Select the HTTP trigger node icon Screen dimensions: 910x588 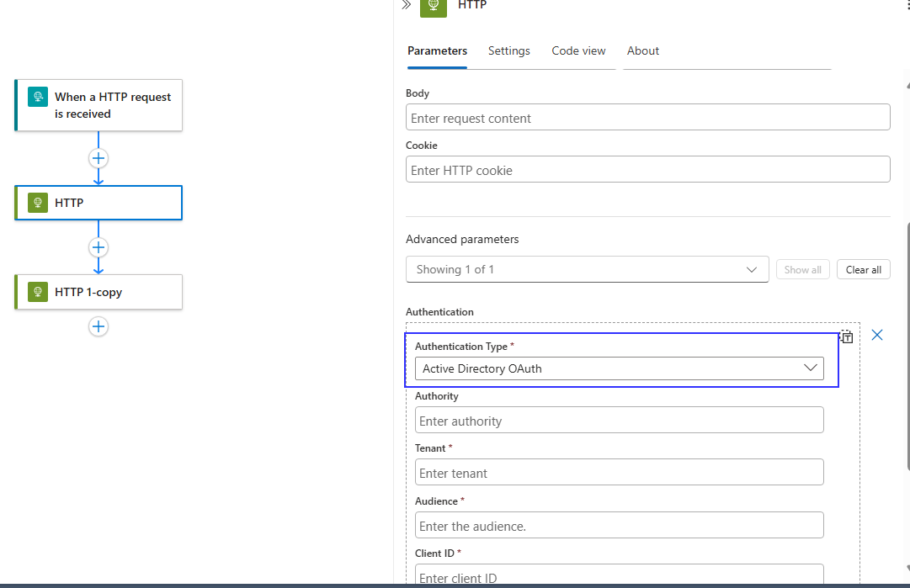click(x=37, y=97)
